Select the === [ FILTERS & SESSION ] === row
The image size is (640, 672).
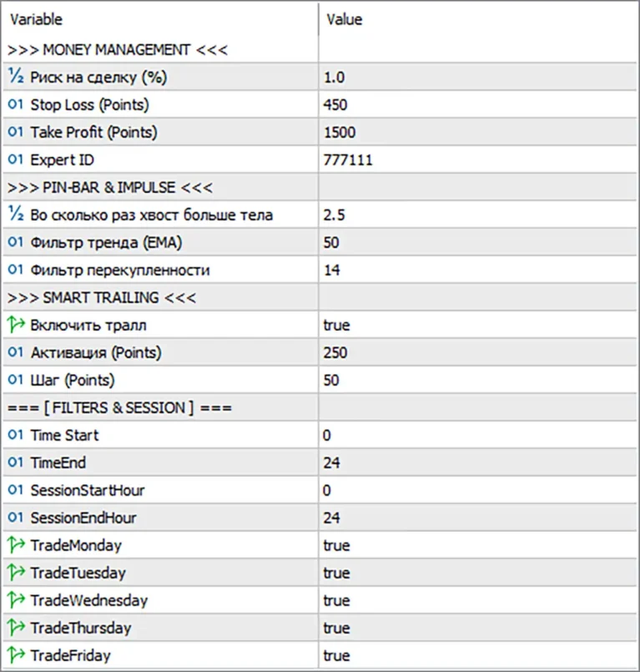tap(320, 407)
